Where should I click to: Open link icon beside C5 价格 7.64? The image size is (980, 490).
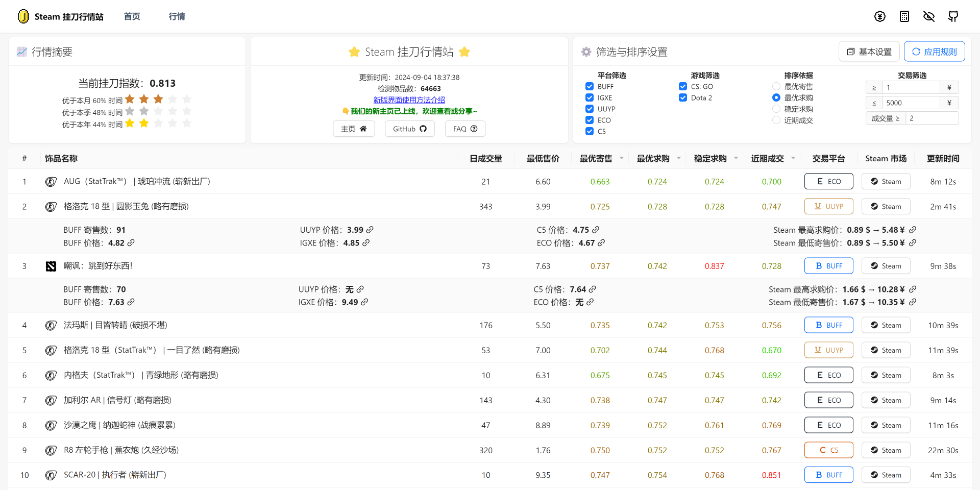[593, 289]
